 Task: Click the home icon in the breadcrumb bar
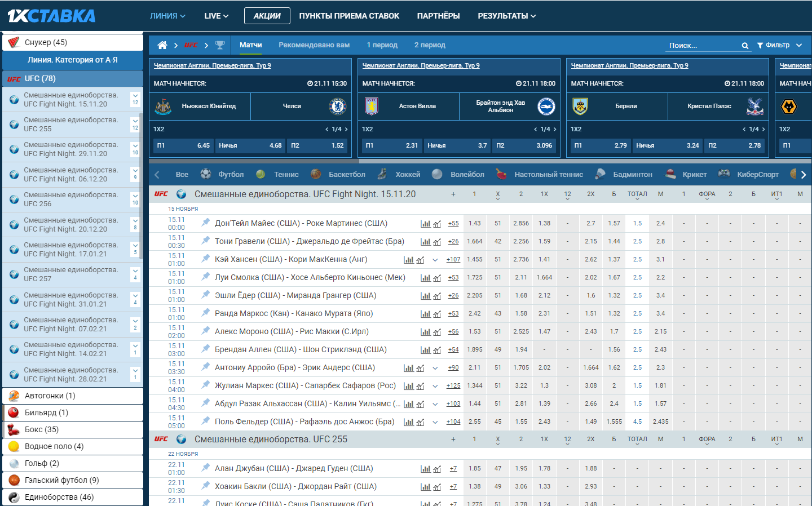(162, 45)
